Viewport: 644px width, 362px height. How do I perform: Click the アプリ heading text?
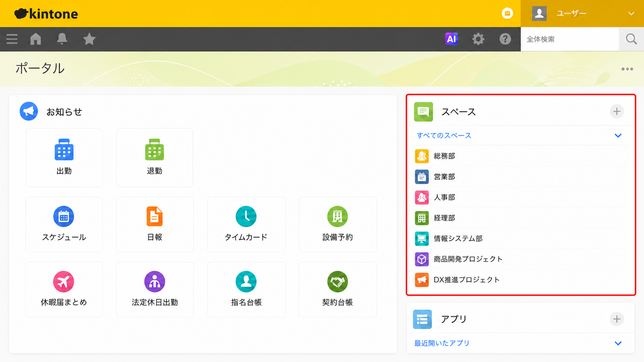click(x=454, y=319)
